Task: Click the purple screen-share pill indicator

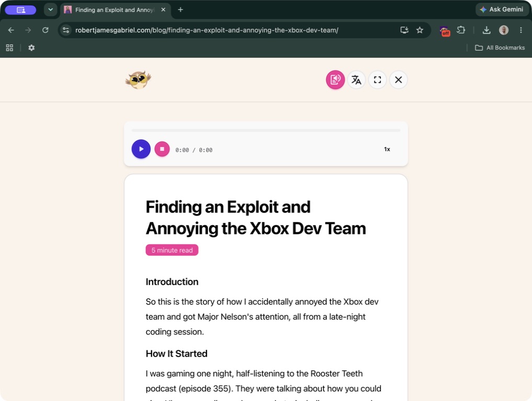Action: 21,10
